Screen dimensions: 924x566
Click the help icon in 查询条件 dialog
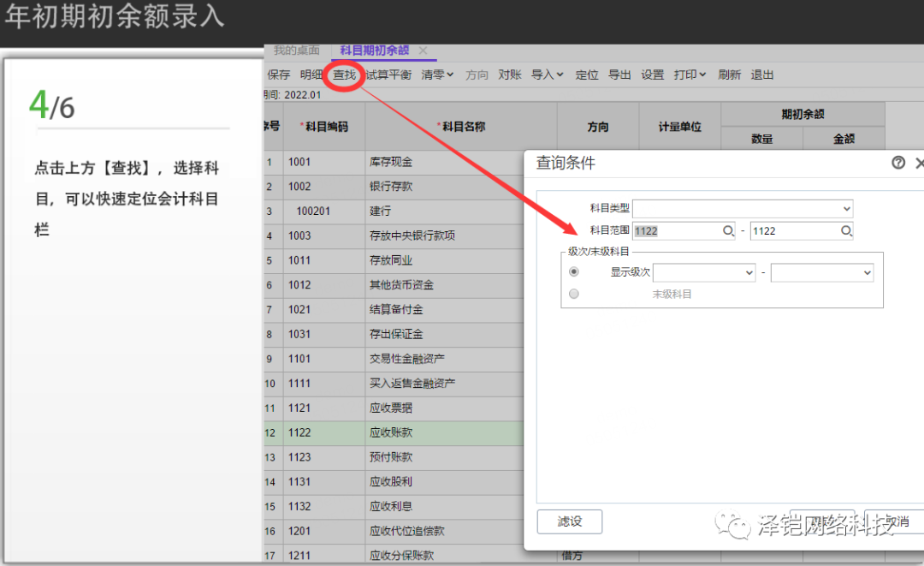[897, 163]
